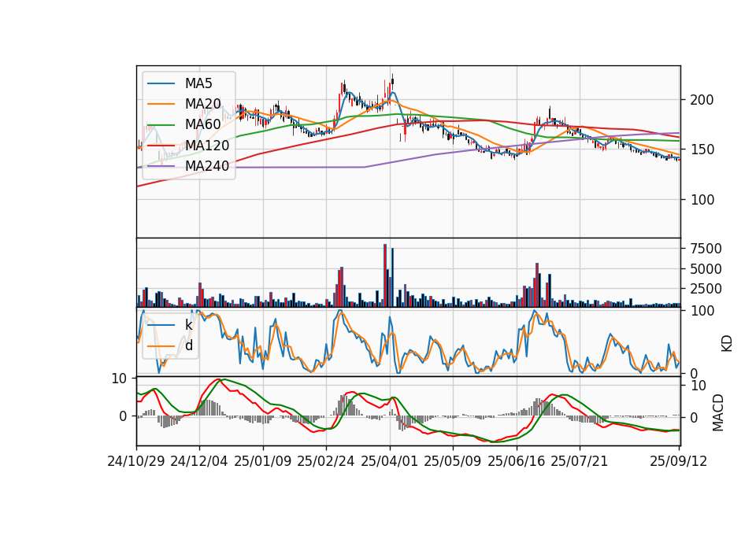The width and height of the screenshot is (756, 543).
Task: Click the 5000 volume axis tick label
Action: click(706, 269)
